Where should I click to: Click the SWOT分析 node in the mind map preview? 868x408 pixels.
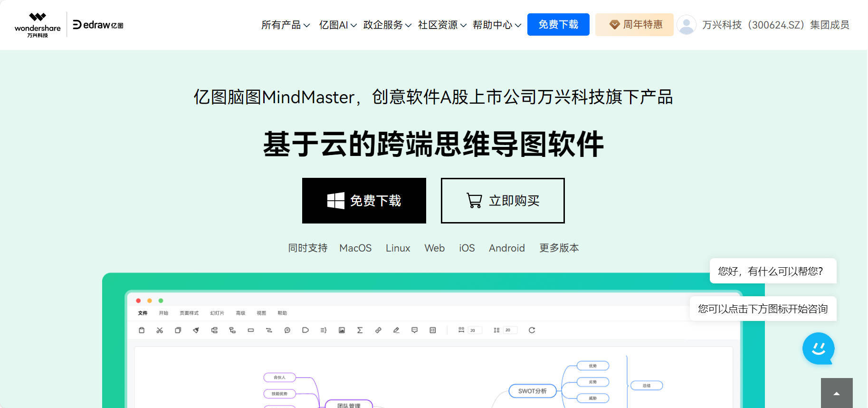pos(532,391)
